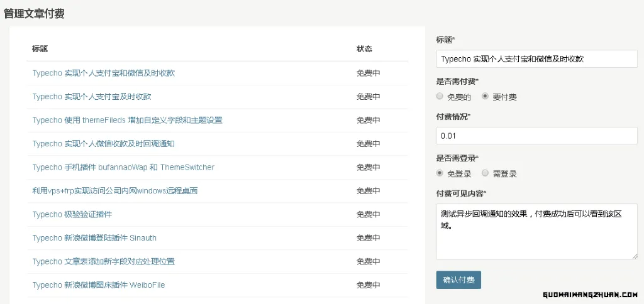This screenshot has height=304, width=644.
Task: Open 'Typecho 手机插件 bufannaoWap 和 ThemeSwitcher'
Action: [x=123, y=167]
